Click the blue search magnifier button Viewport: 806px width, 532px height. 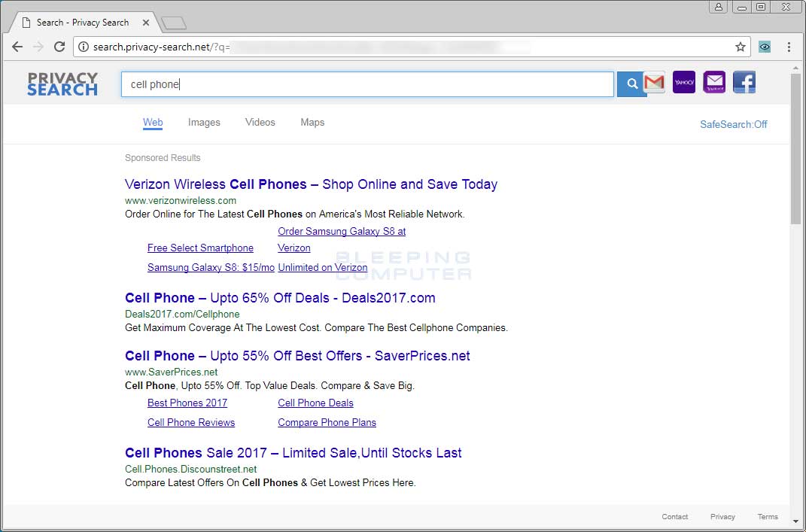(x=631, y=84)
